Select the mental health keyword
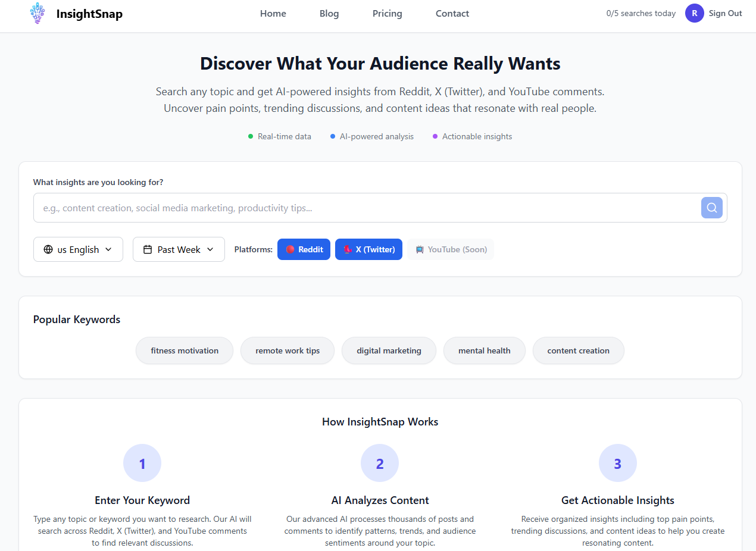Viewport: 756px width, 551px height. click(x=485, y=350)
